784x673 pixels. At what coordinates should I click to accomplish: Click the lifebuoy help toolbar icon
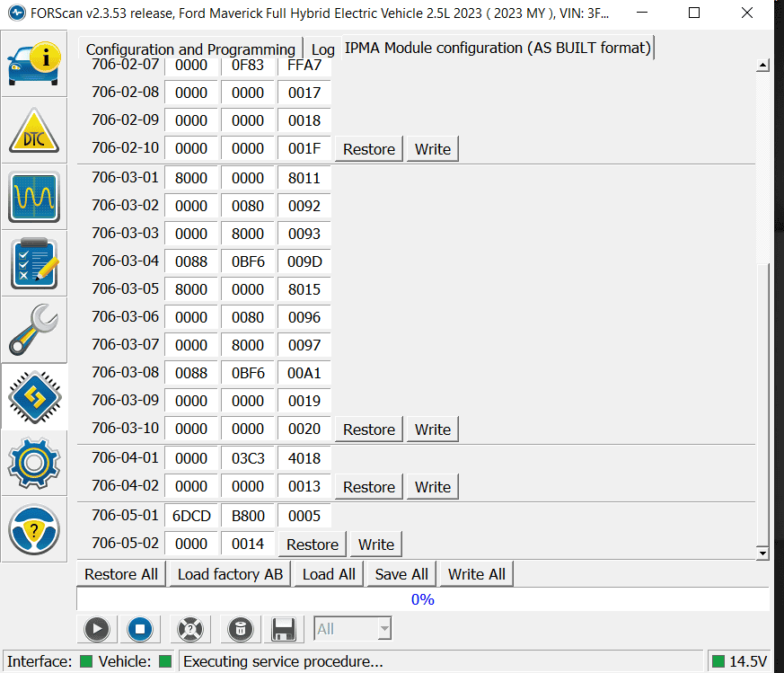[190, 629]
